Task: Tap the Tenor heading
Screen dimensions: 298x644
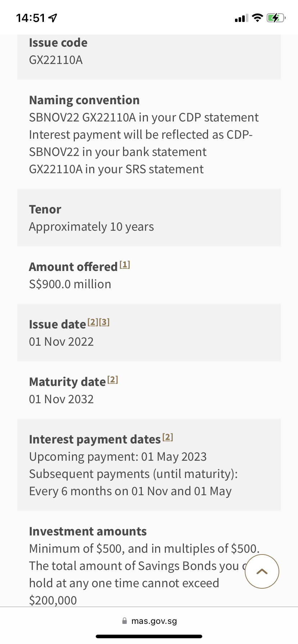Action: [x=45, y=209]
